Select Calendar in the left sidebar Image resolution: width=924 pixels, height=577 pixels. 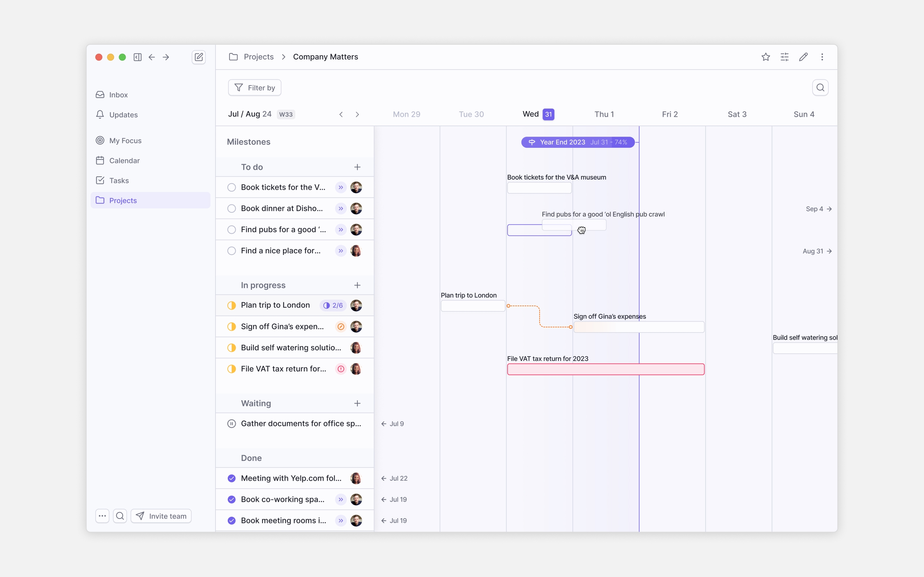pyautogui.click(x=125, y=160)
